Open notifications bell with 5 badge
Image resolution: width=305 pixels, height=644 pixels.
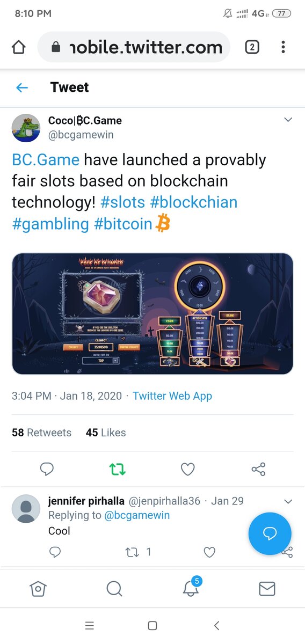(191, 588)
